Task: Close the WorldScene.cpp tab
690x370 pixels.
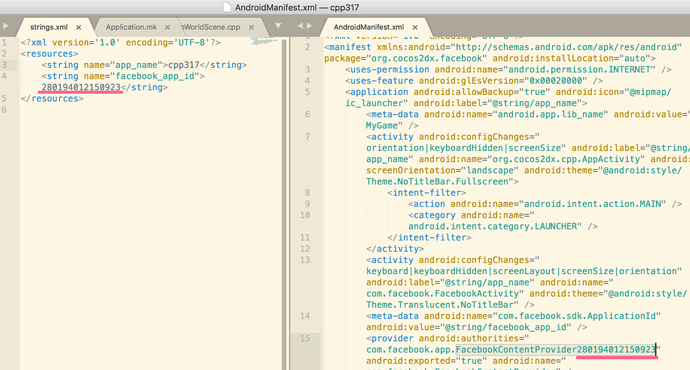Action: click(x=251, y=27)
